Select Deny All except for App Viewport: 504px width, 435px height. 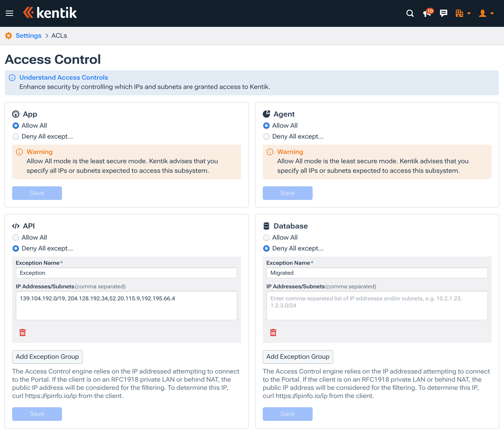(x=15, y=136)
